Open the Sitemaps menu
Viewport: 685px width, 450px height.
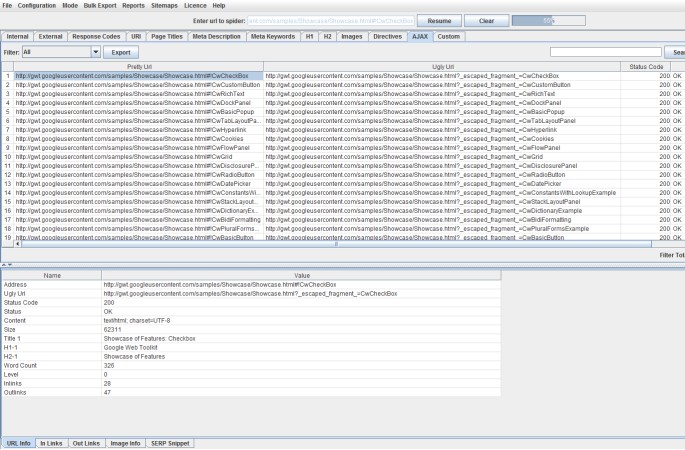pyautogui.click(x=179, y=6)
